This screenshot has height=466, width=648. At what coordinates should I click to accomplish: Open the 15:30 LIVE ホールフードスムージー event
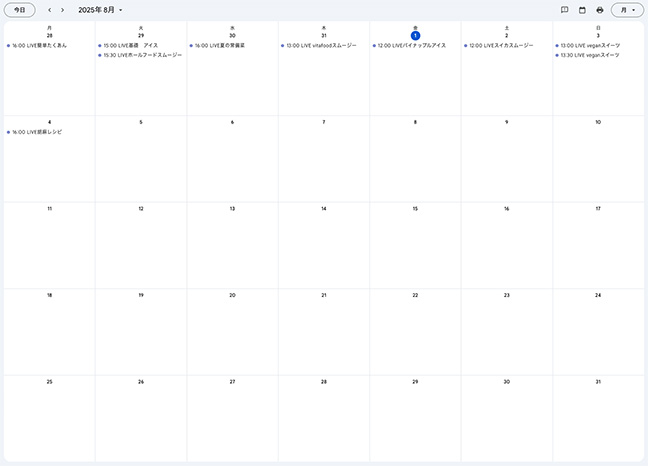point(140,55)
